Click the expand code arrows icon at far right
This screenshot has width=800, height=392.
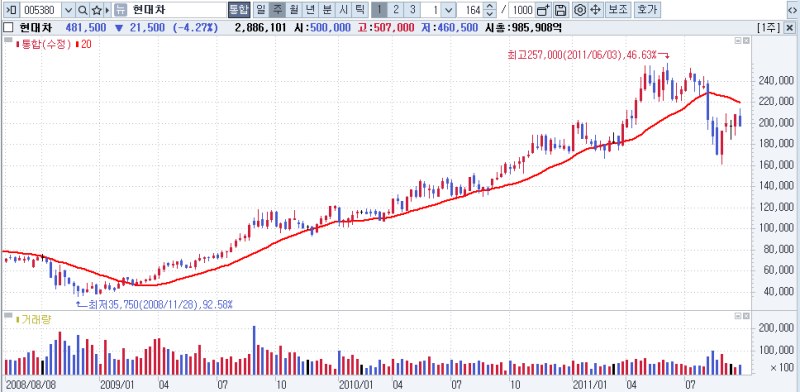pyautogui.click(x=792, y=10)
